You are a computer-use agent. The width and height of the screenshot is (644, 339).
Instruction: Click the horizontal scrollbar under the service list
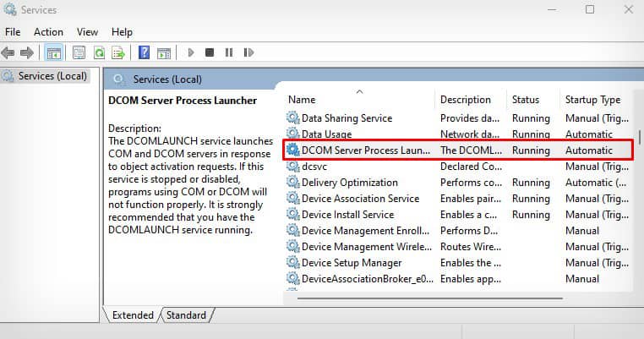coord(429,298)
